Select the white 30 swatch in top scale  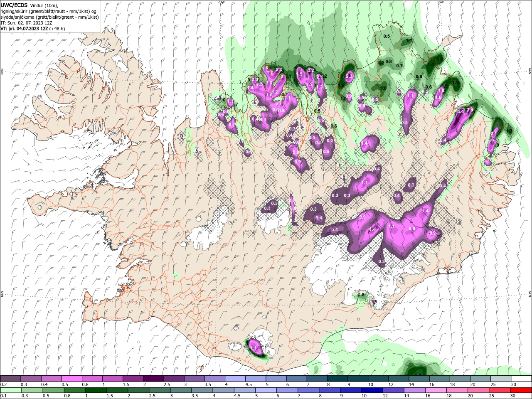click(521, 379)
